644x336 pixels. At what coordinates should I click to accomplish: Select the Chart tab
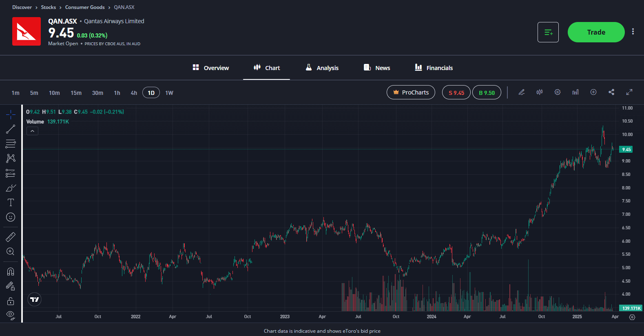click(267, 68)
